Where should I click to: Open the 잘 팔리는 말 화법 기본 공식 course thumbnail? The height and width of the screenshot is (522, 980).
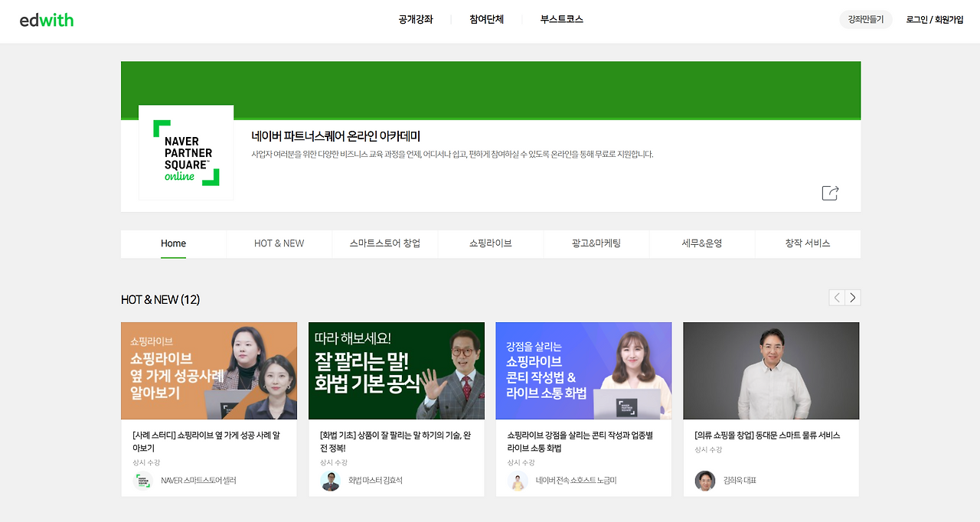(396, 370)
